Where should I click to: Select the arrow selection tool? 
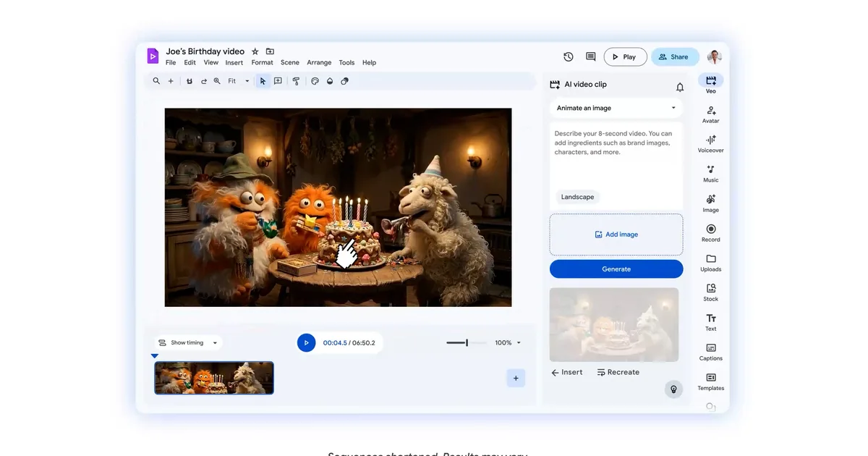coord(263,80)
